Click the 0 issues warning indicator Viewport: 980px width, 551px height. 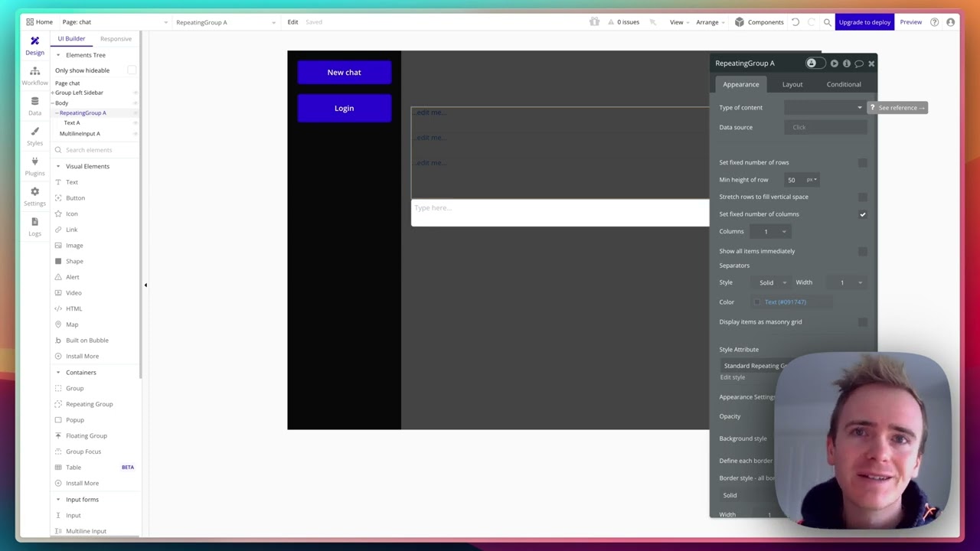(x=623, y=22)
